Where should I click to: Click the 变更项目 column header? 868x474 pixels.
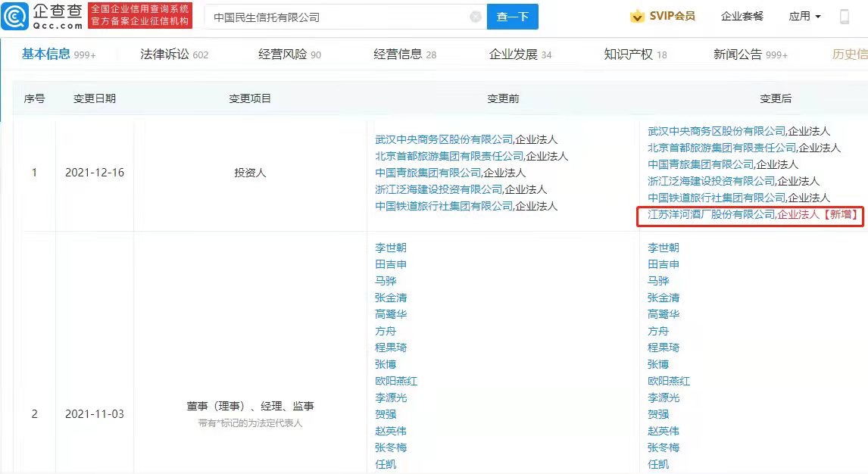(x=250, y=98)
